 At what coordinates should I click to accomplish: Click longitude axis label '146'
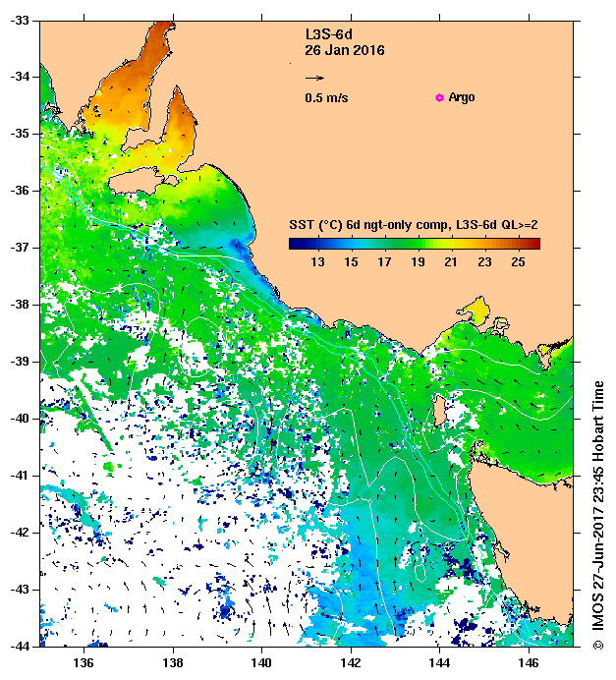[x=529, y=663]
